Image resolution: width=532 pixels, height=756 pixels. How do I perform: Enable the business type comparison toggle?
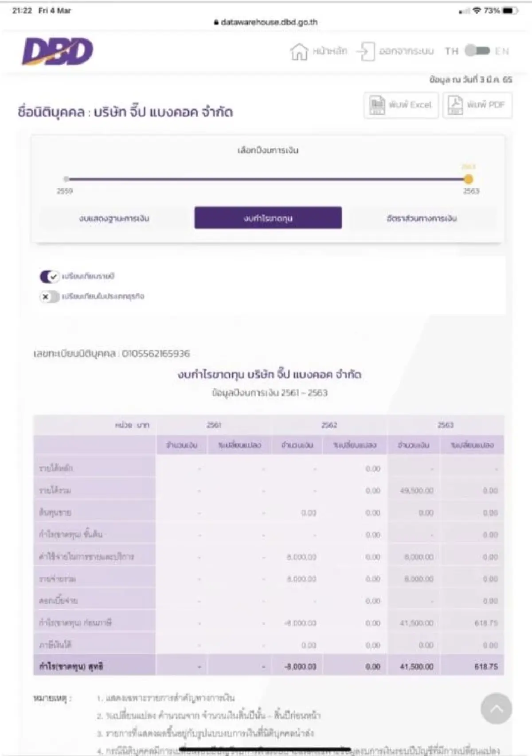(x=49, y=296)
